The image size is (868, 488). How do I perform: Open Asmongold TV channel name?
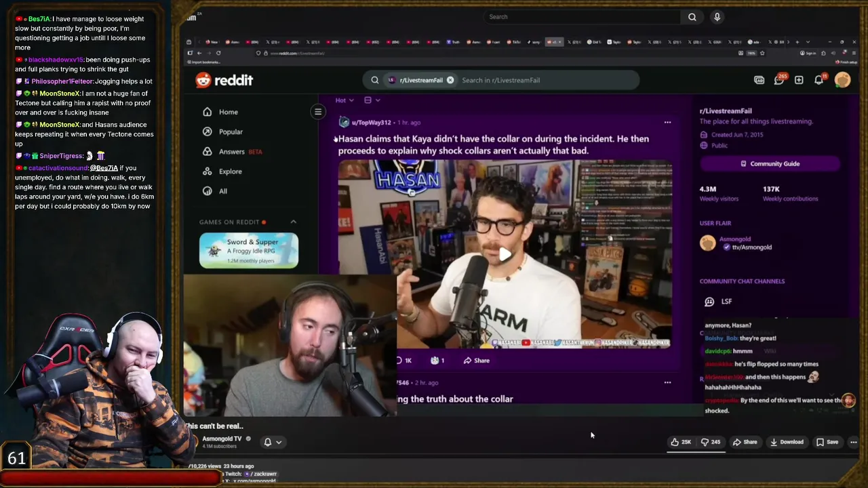[222, 439]
